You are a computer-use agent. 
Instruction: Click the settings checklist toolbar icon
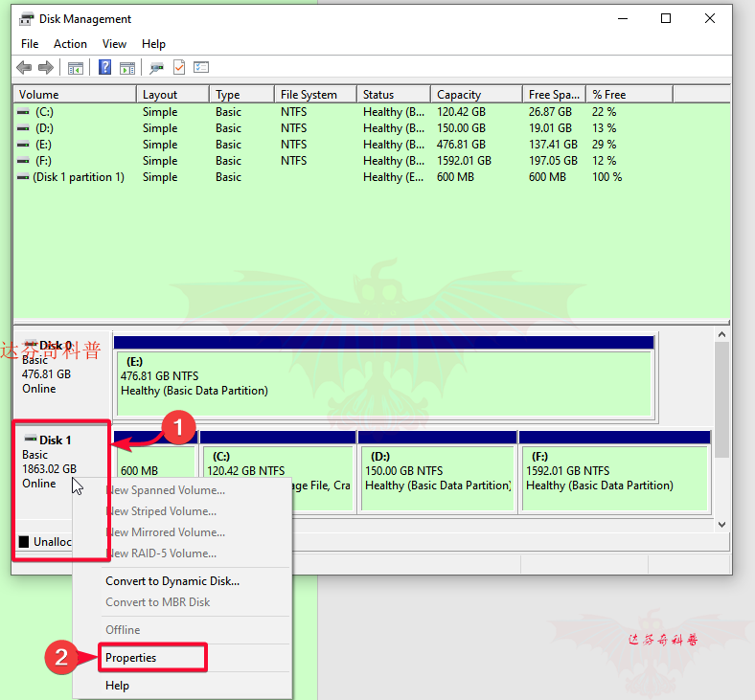tap(201, 68)
